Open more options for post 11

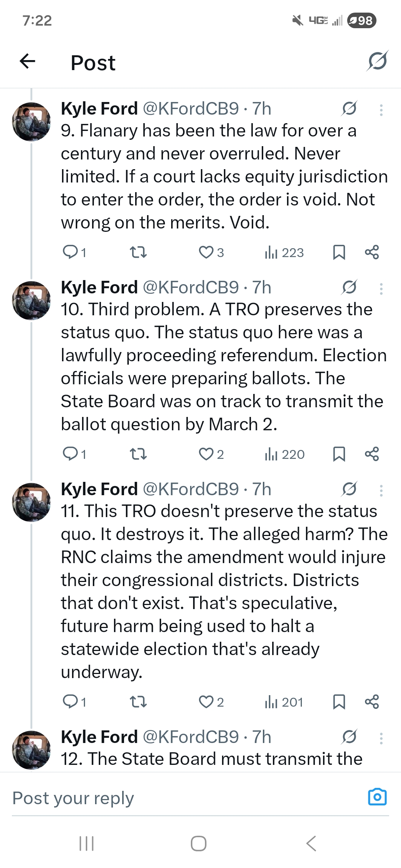coord(381,490)
